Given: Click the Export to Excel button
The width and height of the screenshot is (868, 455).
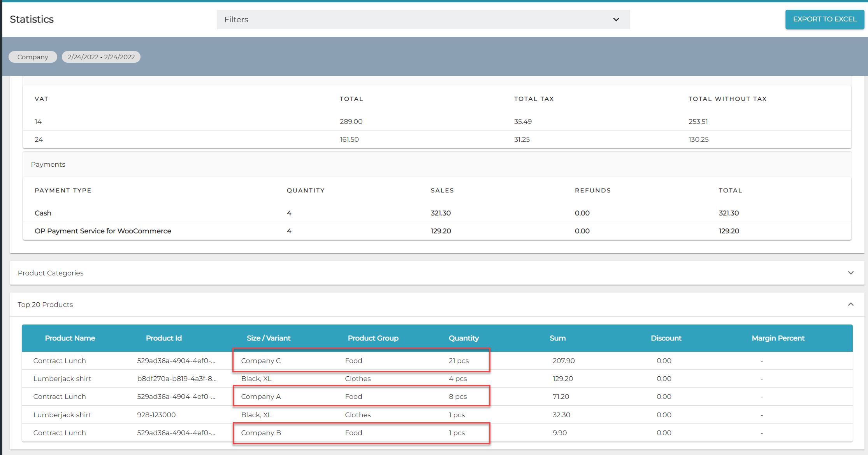Looking at the screenshot, I should [824, 19].
